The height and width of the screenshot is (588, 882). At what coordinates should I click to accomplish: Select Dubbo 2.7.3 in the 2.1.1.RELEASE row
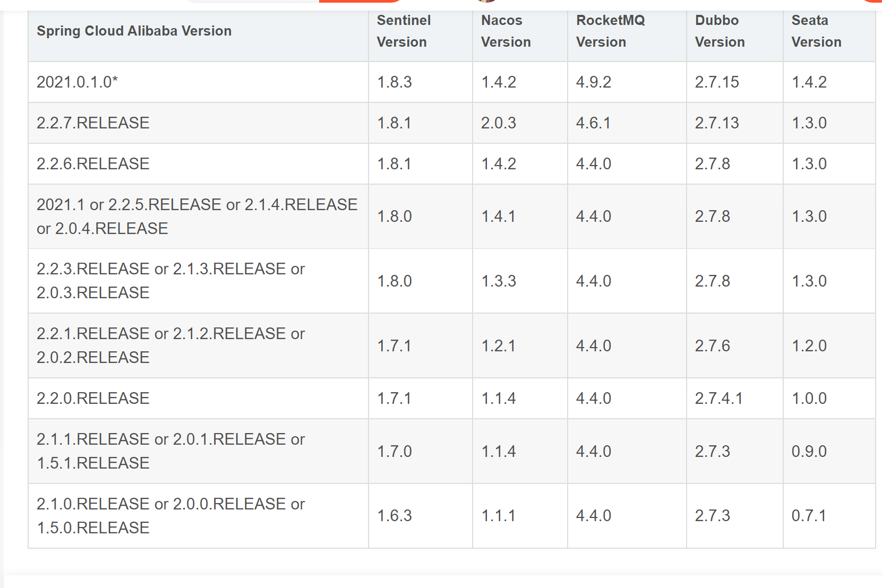(735, 452)
